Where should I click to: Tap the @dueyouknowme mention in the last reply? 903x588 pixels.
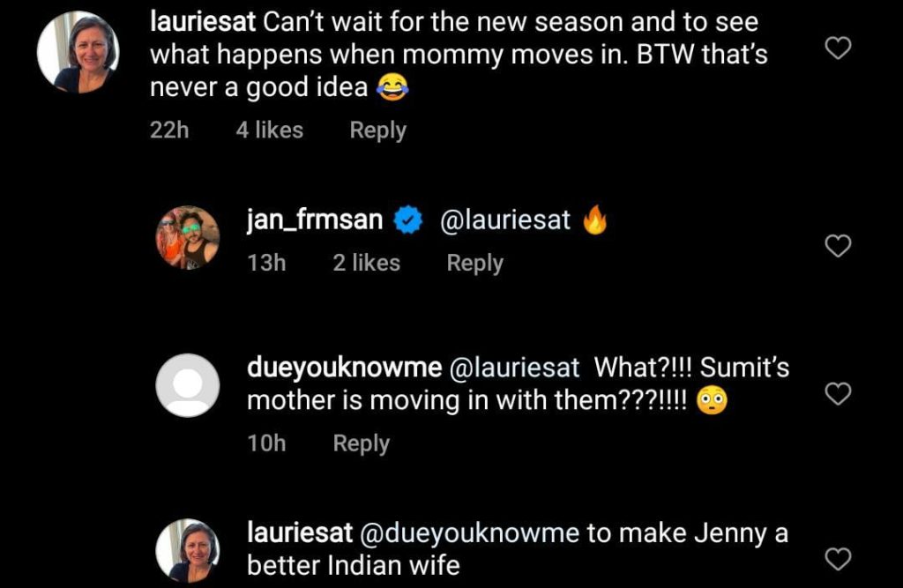[x=470, y=533]
